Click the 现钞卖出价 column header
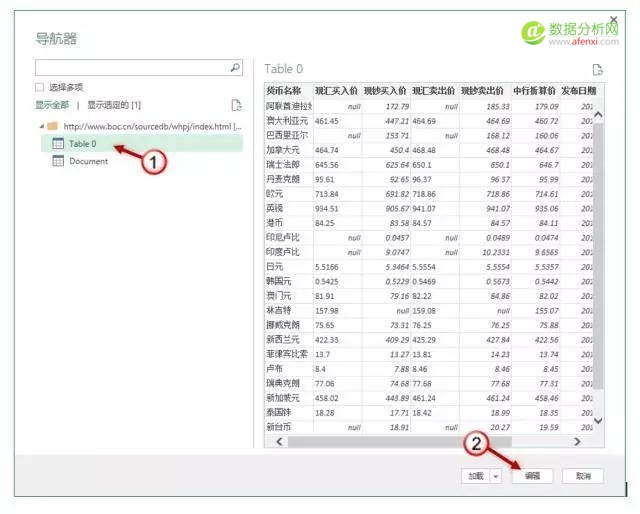 [x=485, y=91]
